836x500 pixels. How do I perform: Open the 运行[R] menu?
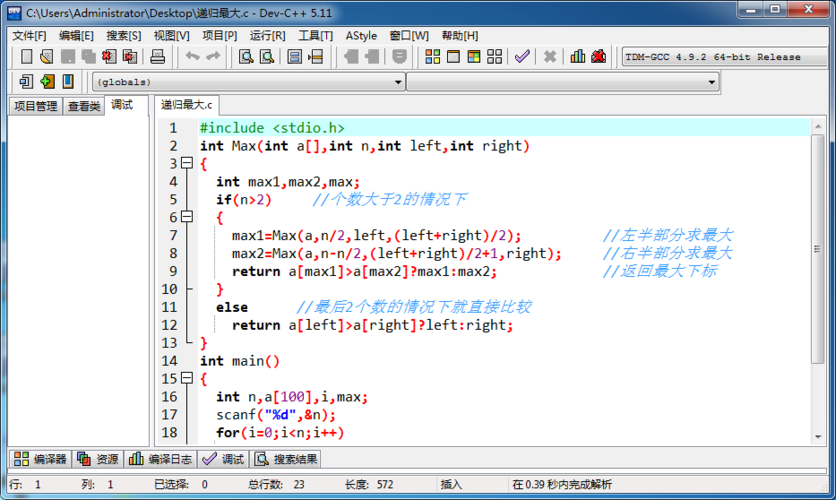[267, 35]
